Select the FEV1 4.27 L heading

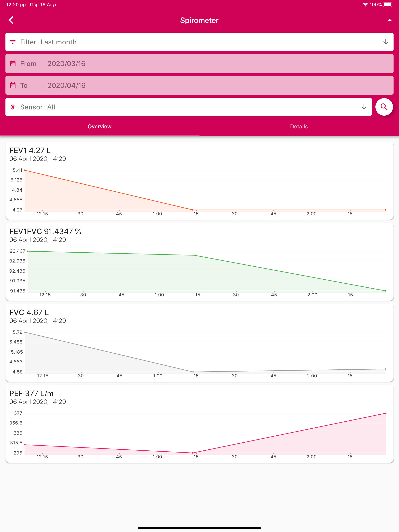(30, 151)
